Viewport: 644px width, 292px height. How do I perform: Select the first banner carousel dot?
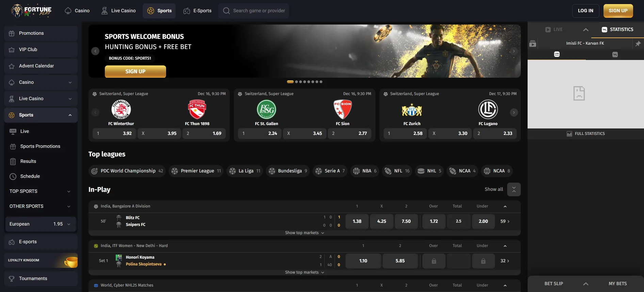coord(290,82)
